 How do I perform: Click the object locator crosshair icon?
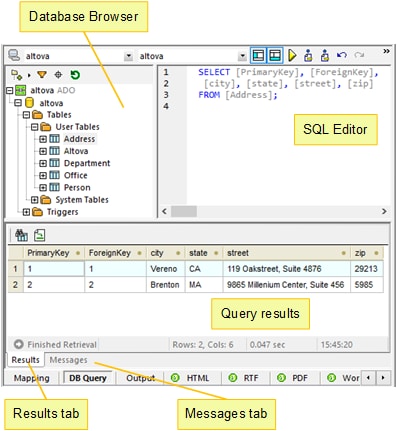click(x=58, y=75)
